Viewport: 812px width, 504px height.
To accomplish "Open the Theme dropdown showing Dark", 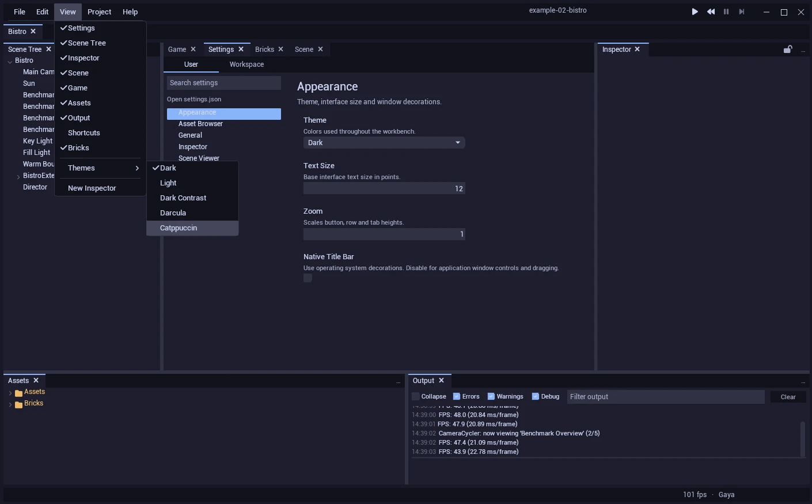I will pyautogui.click(x=384, y=143).
